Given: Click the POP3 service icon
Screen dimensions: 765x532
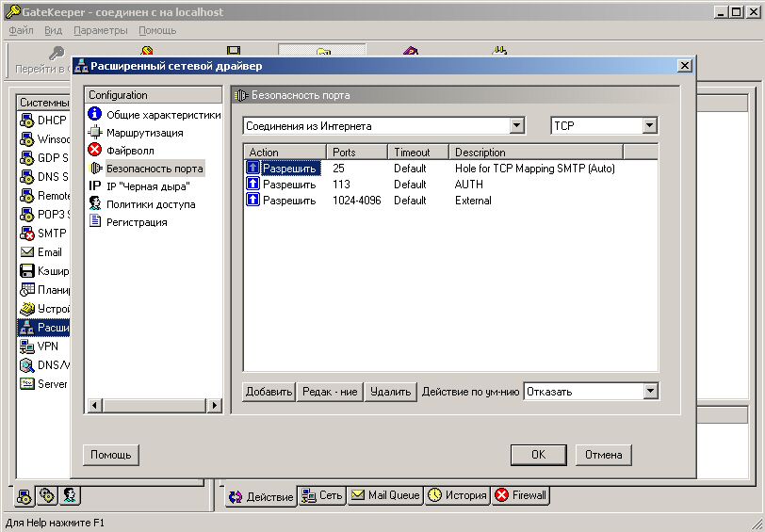Looking at the screenshot, I should click(x=26, y=214).
